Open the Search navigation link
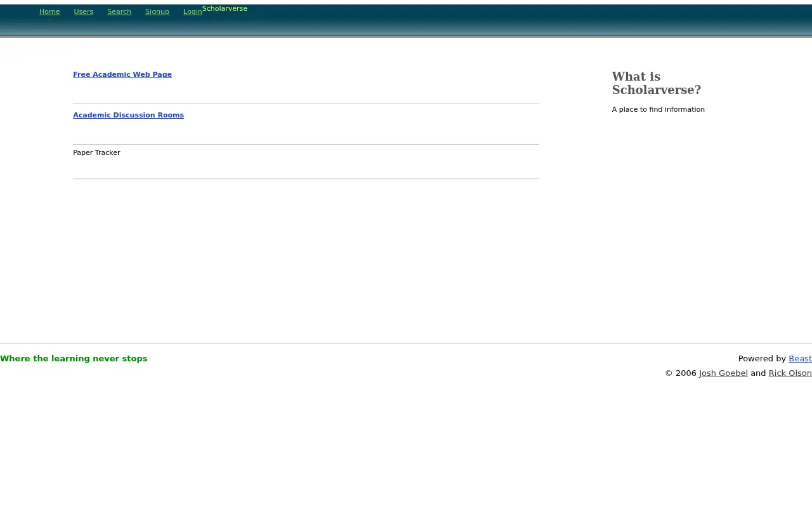 pyautogui.click(x=119, y=11)
